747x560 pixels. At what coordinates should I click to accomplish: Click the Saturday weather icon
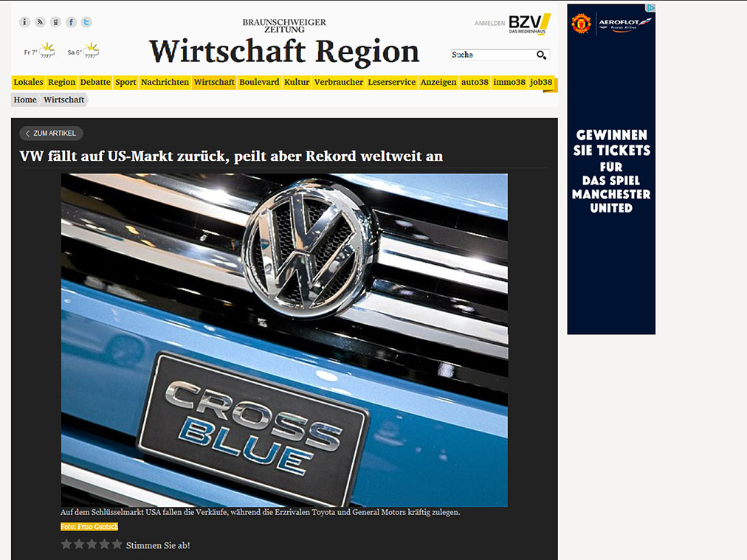tap(91, 50)
